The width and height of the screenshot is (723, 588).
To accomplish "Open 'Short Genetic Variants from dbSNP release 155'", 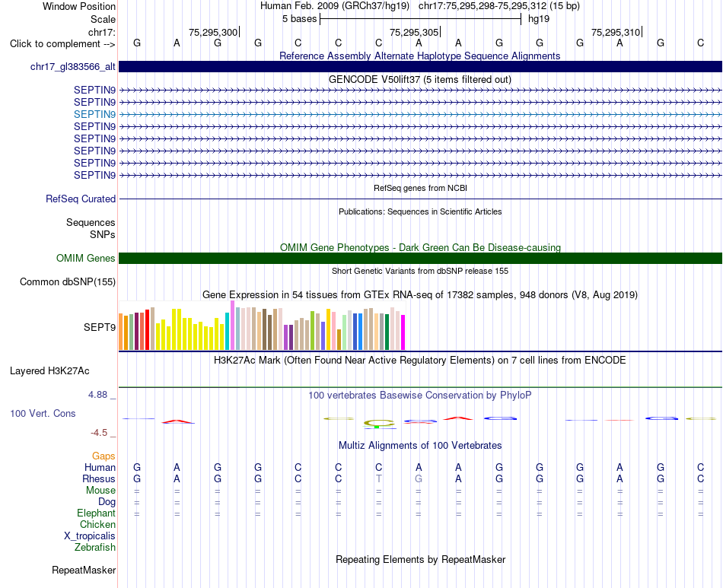I will tap(419, 271).
